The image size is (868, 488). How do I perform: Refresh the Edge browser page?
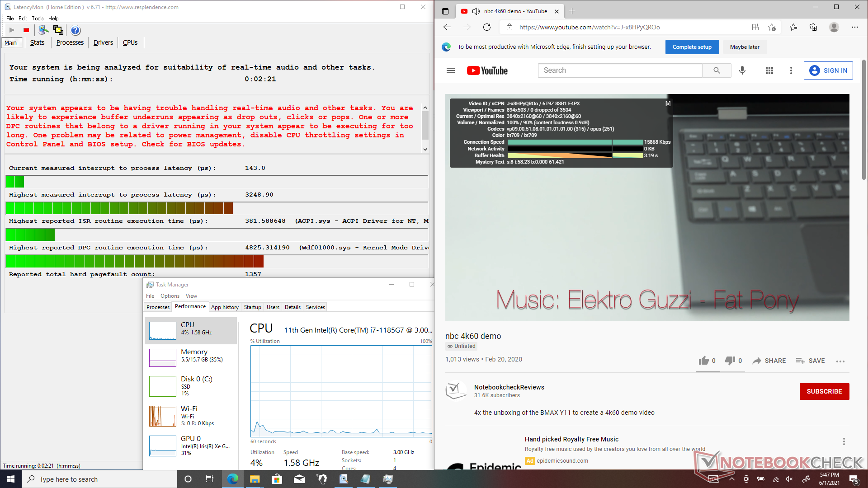[487, 27]
